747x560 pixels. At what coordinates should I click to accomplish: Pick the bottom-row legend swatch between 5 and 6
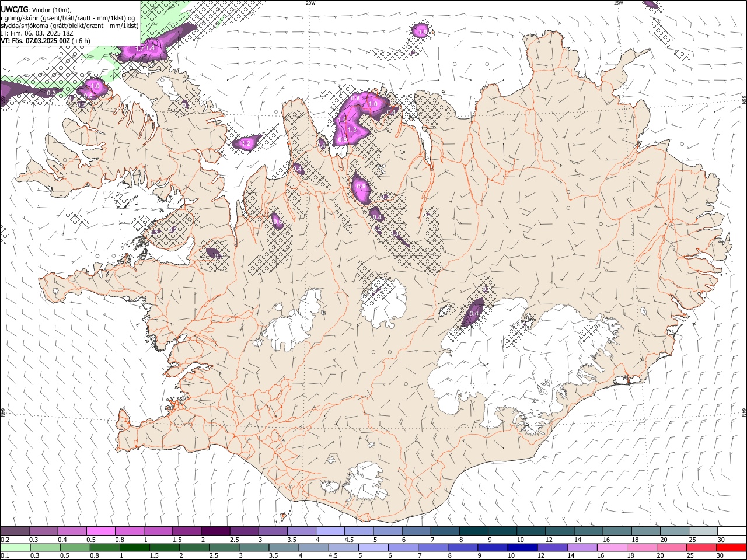point(373,547)
